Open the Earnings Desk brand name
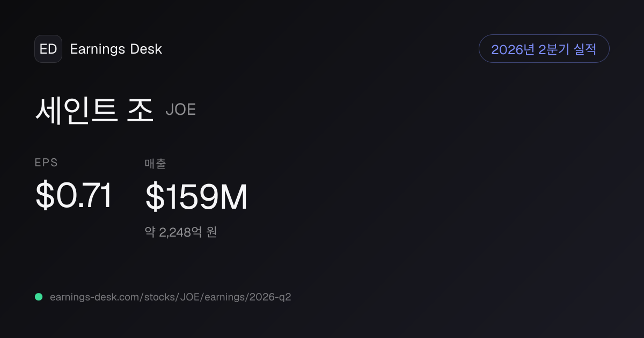The height and width of the screenshot is (338, 644). tap(116, 49)
